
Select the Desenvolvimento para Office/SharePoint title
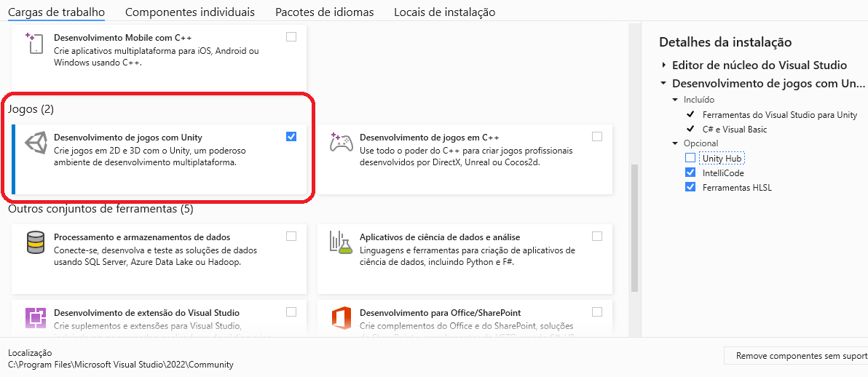(x=440, y=313)
